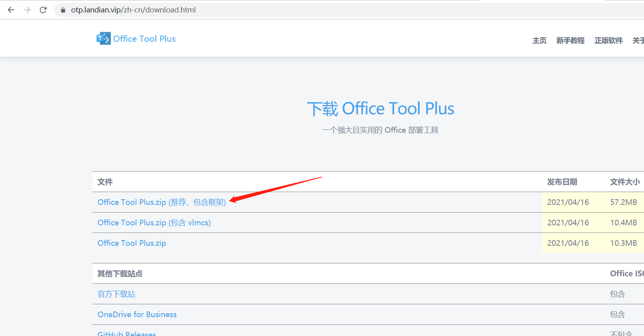Screen dimensions: 644x336
Task: Click the 57.2MB file size cell
Action: point(623,202)
